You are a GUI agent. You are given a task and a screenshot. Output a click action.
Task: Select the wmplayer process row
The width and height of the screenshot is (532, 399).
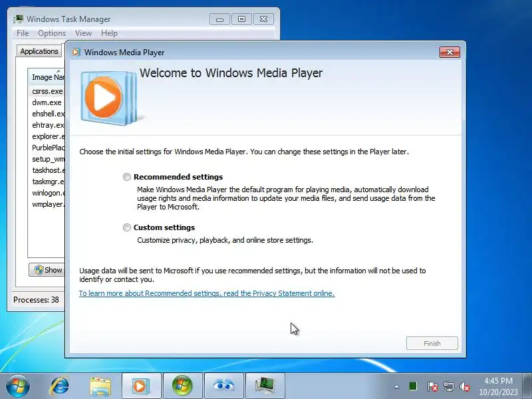tap(47, 204)
